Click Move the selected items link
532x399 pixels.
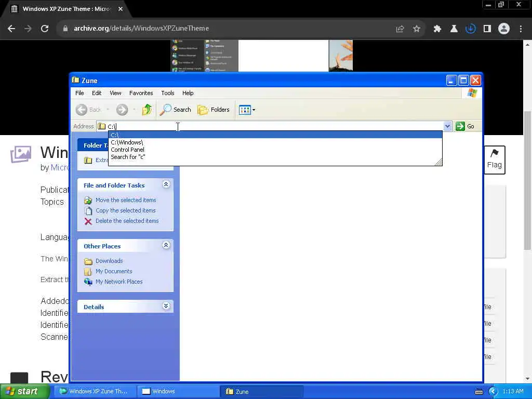click(x=126, y=200)
